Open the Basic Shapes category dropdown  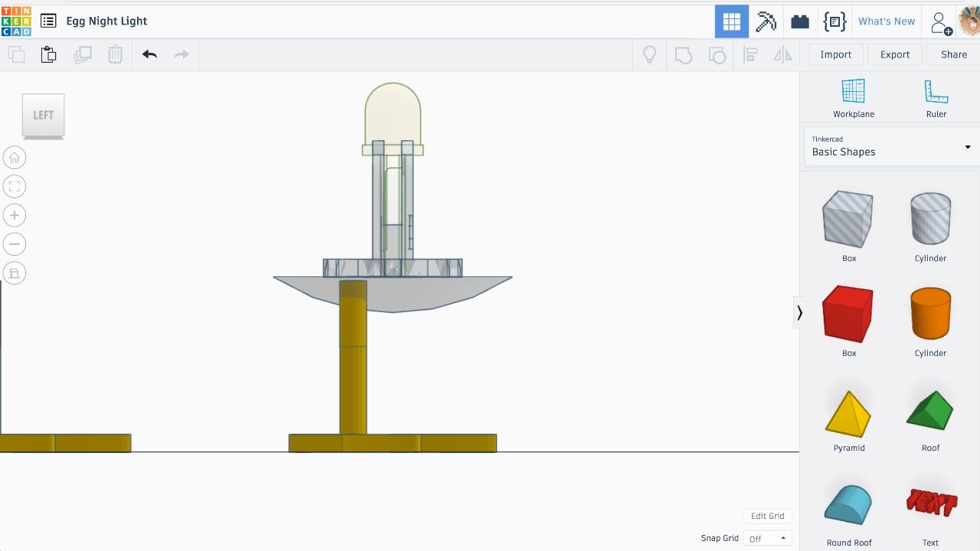[x=891, y=146]
